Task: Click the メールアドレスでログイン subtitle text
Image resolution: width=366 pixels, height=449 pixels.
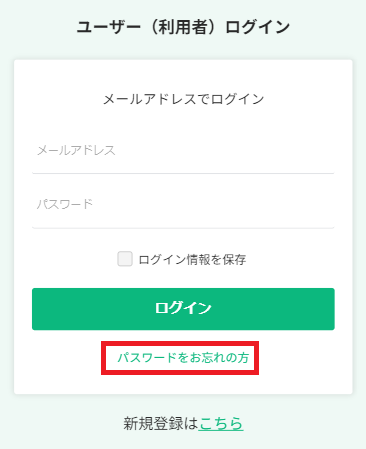Action: coord(183,99)
